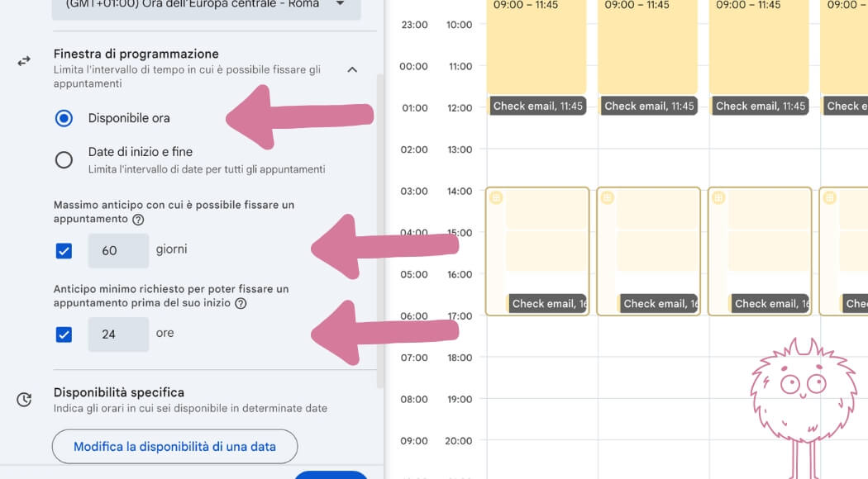868x479 pixels.
Task: Open help icon for Massimo anticipo appuntamento
Action: click(138, 220)
